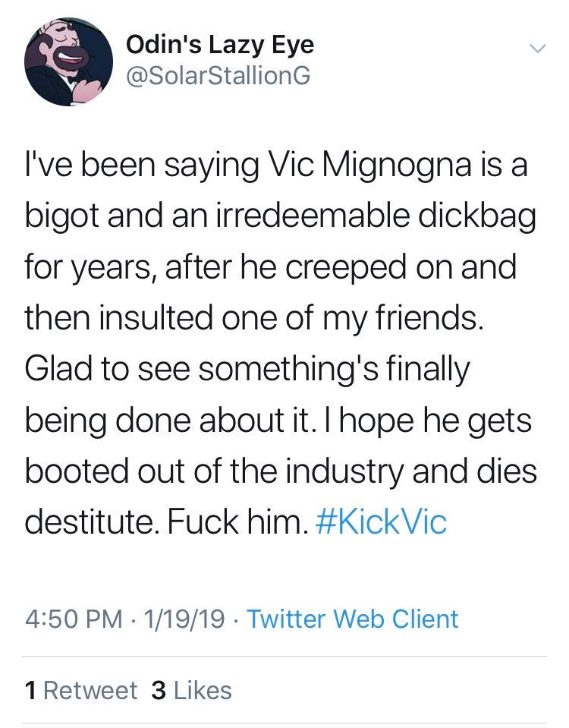Image resolution: width=569 pixels, height=728 pixels.
Task: Click the likes count number 3
Action: point(159,690)
